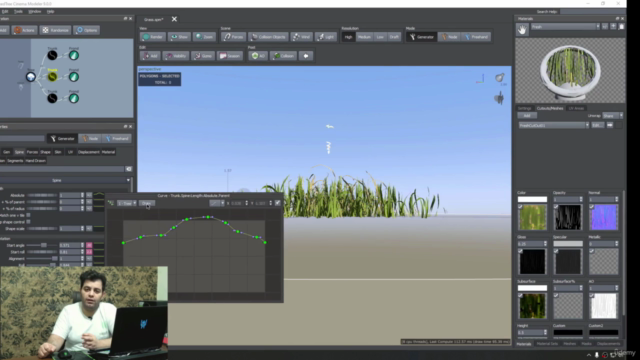
Task: Click the Add button in Edit toolbar
Action: tap(150, 56)
